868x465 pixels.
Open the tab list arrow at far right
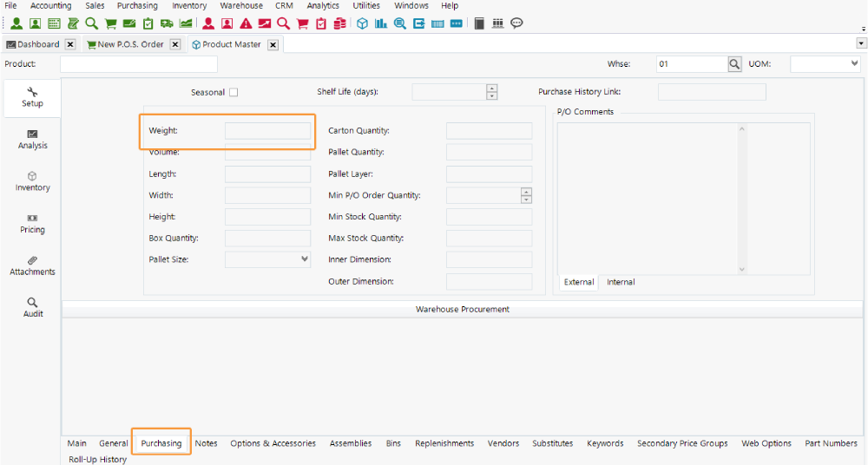[861, 43]
